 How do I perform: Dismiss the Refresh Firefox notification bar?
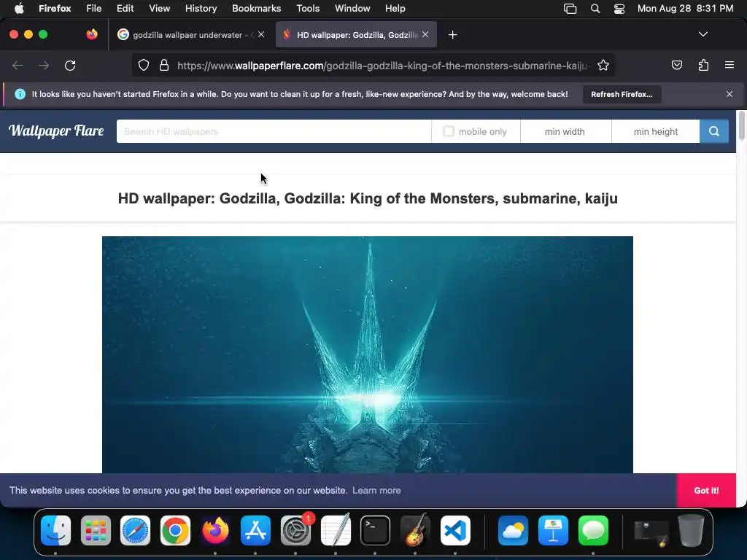[x=729, y=94]
